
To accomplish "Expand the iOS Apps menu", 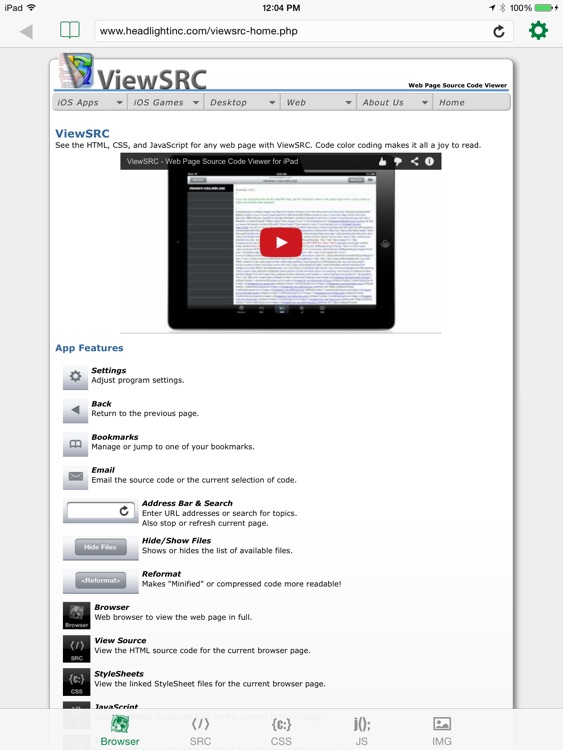I will [x=90, y=102].
